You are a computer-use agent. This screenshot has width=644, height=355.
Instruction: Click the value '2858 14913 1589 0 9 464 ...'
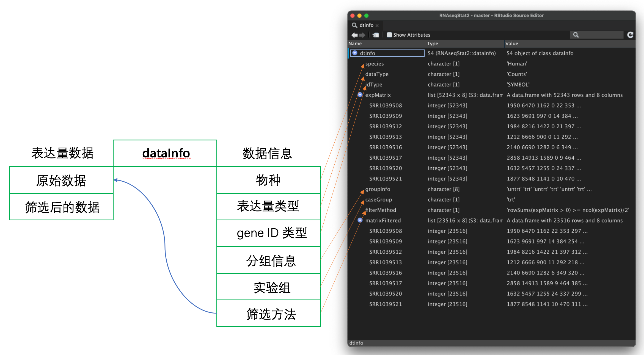(544, 157)
